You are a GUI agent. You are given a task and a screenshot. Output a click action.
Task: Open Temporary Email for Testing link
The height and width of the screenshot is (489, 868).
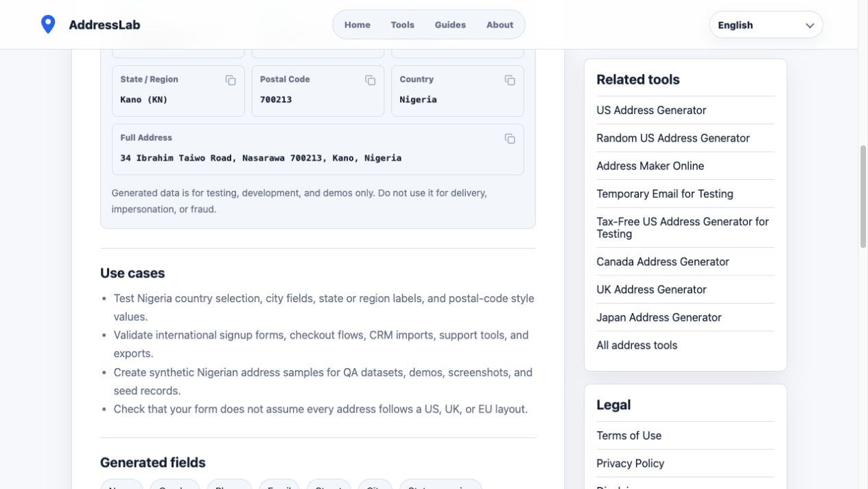pos(665,194)
